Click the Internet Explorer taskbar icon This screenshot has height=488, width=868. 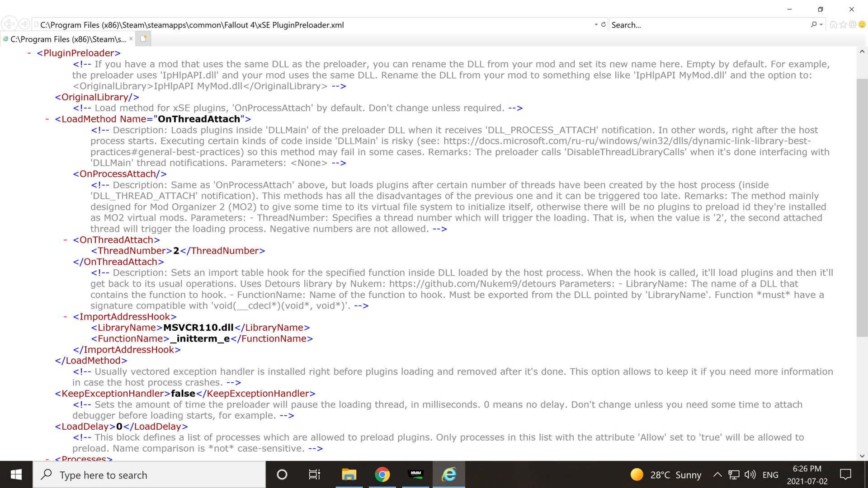pyautogui.click(x=449, y=474)
